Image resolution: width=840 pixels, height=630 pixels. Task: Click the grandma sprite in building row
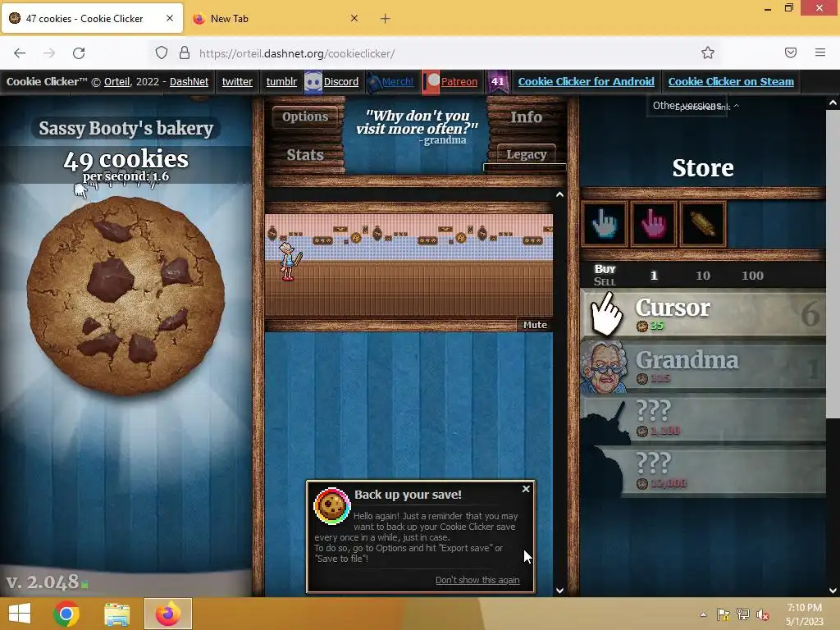coord(289,261)
